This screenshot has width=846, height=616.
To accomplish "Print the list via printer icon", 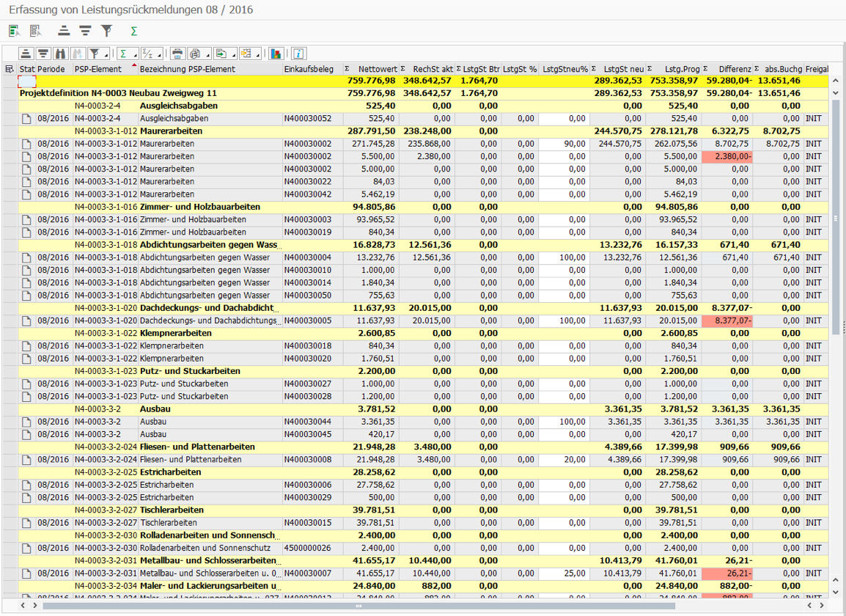I will tap(177, 54).
